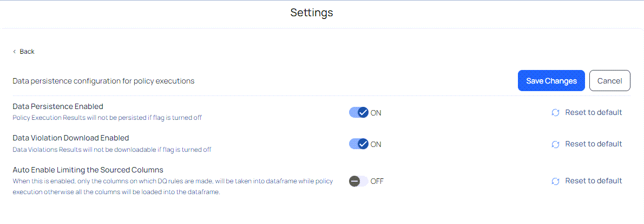
Task: Click the ON label beside Data Persistence
Action: coord(376,113)
